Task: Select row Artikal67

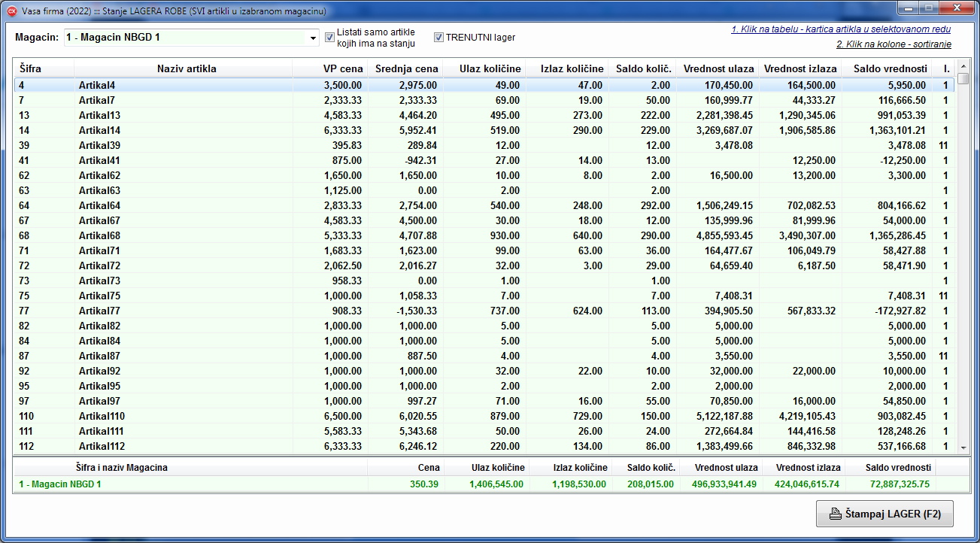Action: click(x=484, y=220)
